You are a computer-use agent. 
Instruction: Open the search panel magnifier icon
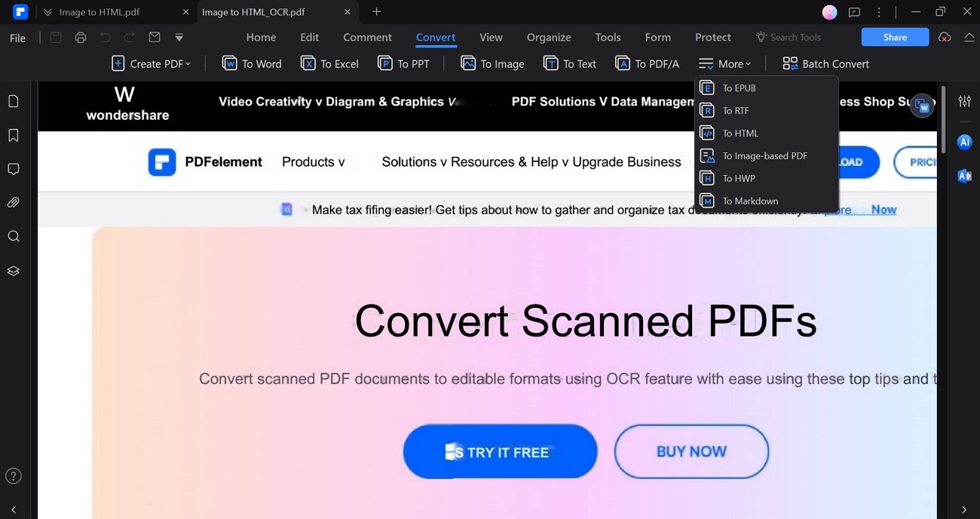(14, 237)
